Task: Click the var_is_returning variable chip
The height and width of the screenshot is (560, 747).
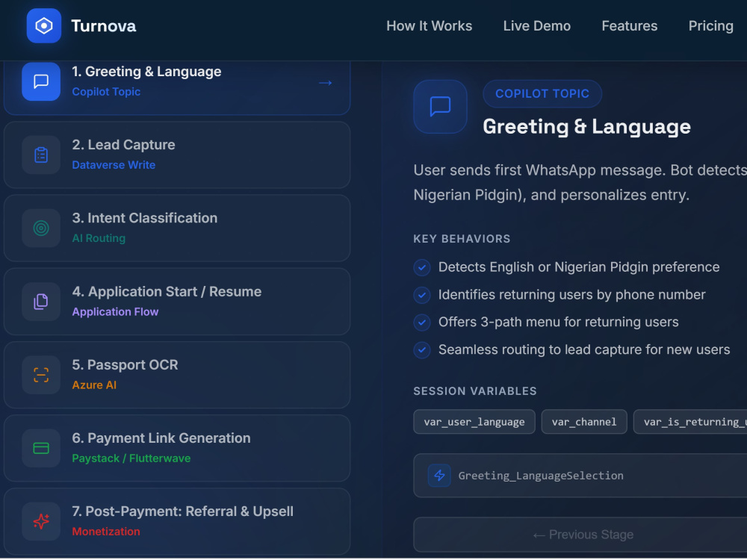Action: pyautogui.click(x=691, y=422)
